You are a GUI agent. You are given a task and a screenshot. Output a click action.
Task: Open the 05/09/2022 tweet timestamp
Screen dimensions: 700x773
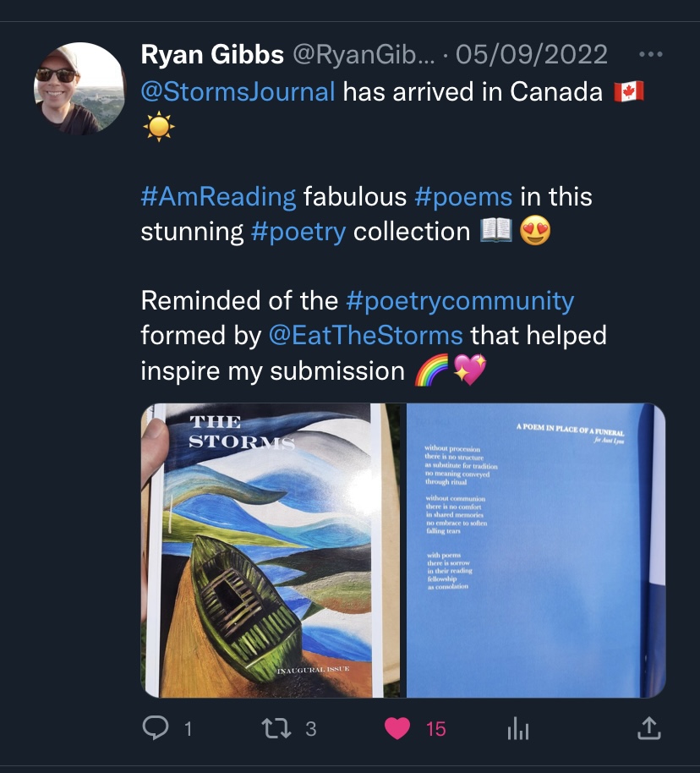[x=531, y=55]
